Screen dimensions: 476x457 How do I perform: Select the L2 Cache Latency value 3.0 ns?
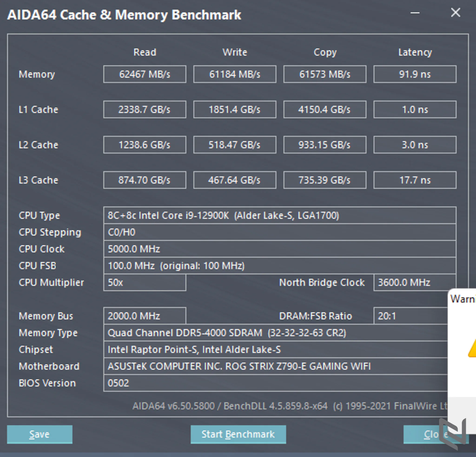[x=415, y=145]
